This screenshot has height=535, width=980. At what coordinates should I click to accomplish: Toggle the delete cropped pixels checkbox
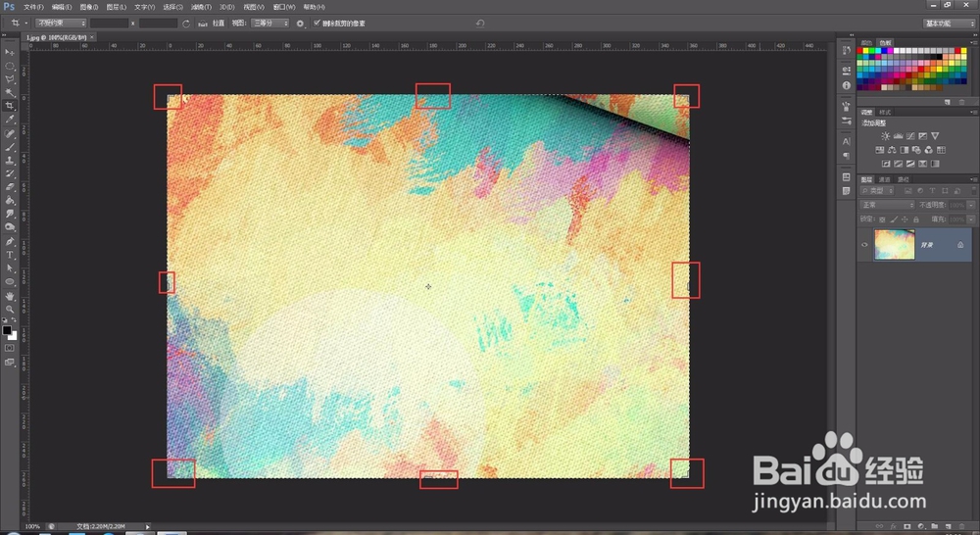click(317, 24)
